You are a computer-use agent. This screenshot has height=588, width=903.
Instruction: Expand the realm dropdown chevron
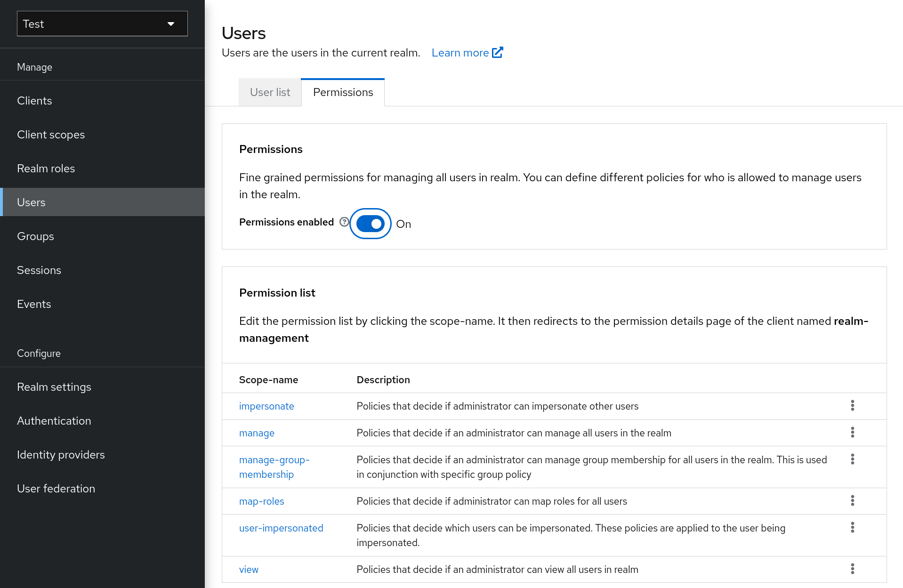coord(170,24)
